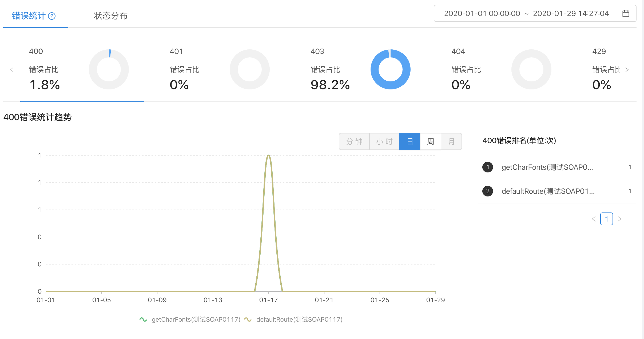
Task: Click ranking page number 1
Action: pyautogui.click(x=606, y=219)
